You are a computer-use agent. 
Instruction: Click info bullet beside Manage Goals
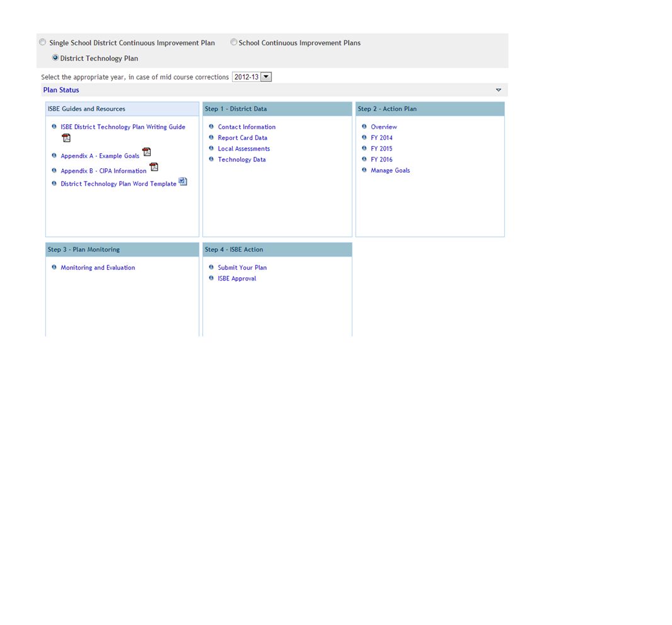[x=364, y=169]
